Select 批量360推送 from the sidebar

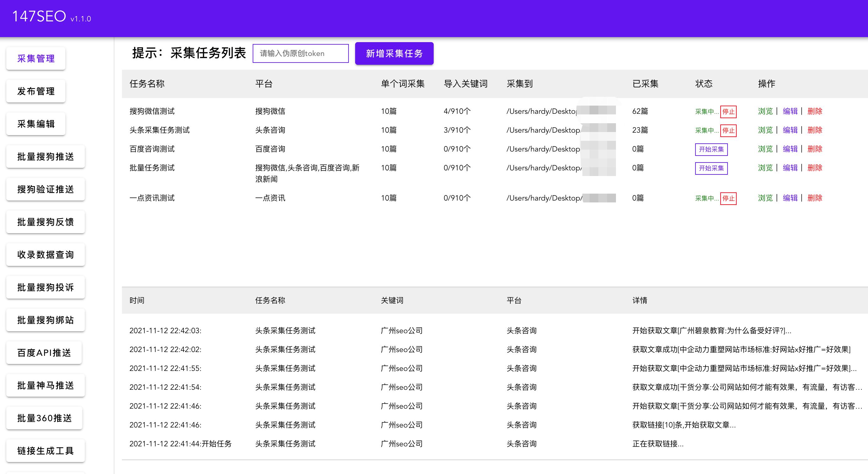tap(44, 418)
